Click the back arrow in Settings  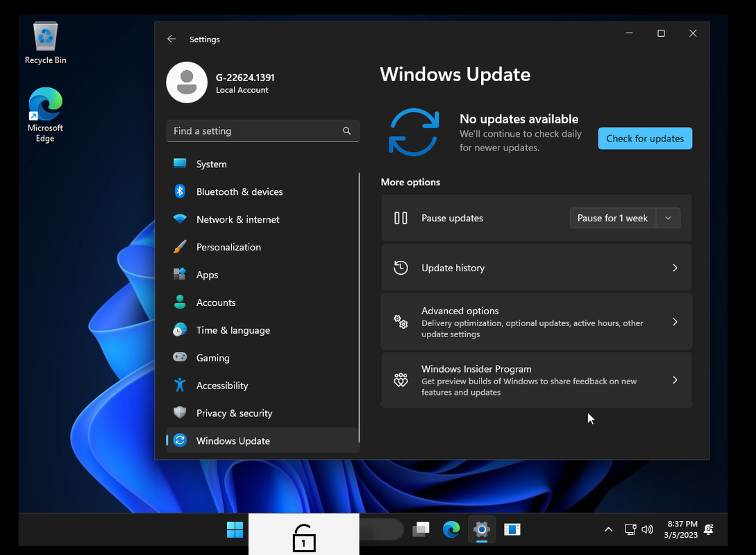[171, 39]
